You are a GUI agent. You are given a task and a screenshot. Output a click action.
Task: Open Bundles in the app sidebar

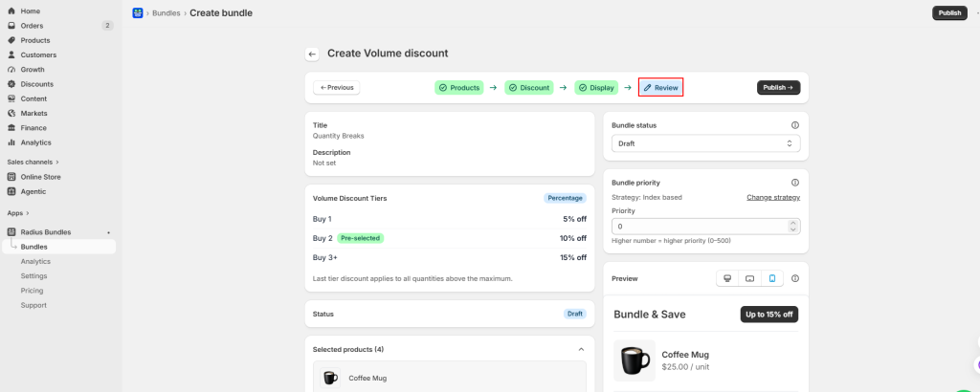coord(58,247)
